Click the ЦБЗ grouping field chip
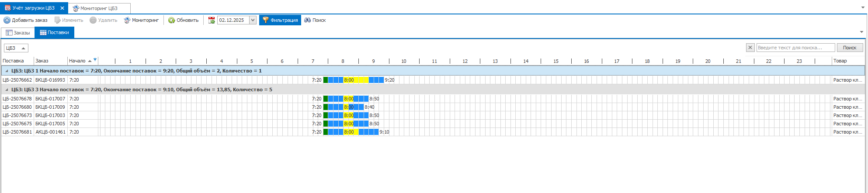Image resolution: width=868 pixels, height=193 pixels. tap(16, 48)
